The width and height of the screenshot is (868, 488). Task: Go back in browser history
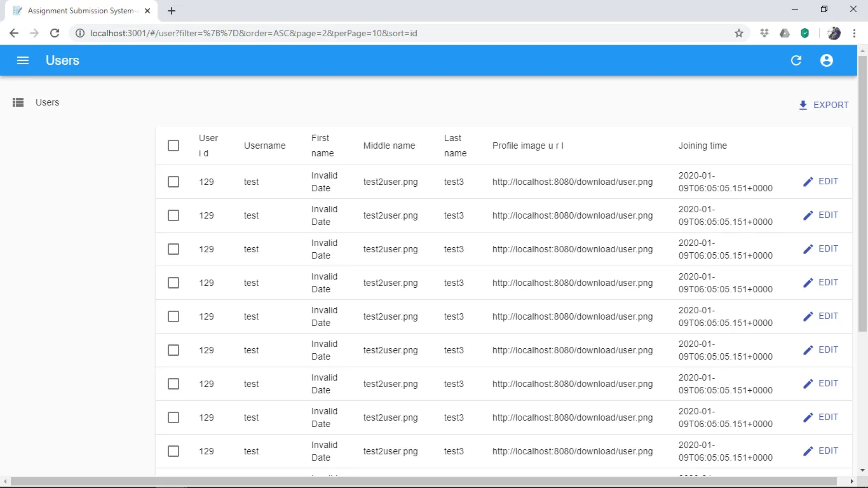(x=14, y=33)
